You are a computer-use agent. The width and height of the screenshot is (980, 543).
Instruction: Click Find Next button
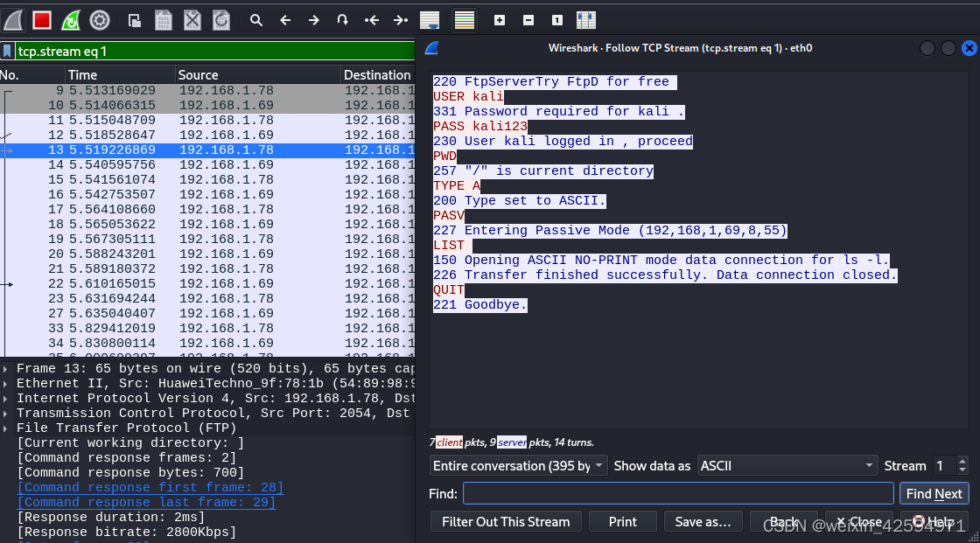click(x=934, y=494)
